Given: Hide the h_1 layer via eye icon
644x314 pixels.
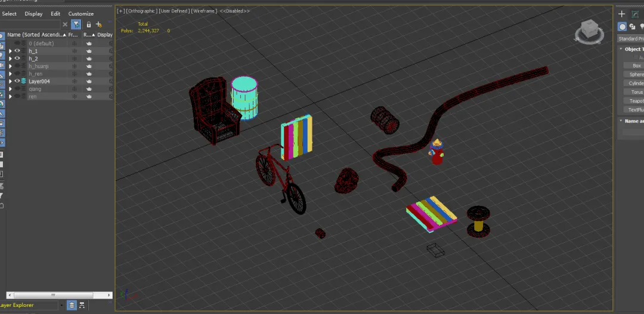Looking at the screenshot, I should click(x=17, y=51).
